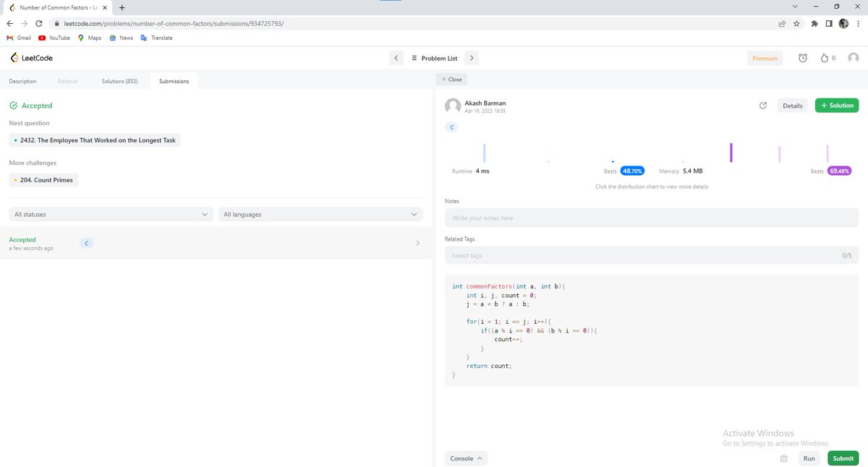Open the Chrome three-dot menu
The image size is (868, 467).
point(858,23)
